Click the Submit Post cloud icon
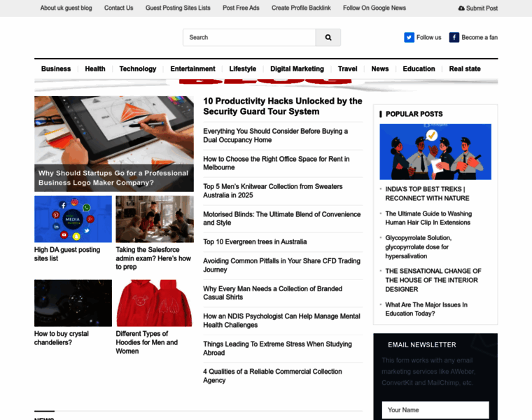 pyautogui.click(x=461, y=8)
